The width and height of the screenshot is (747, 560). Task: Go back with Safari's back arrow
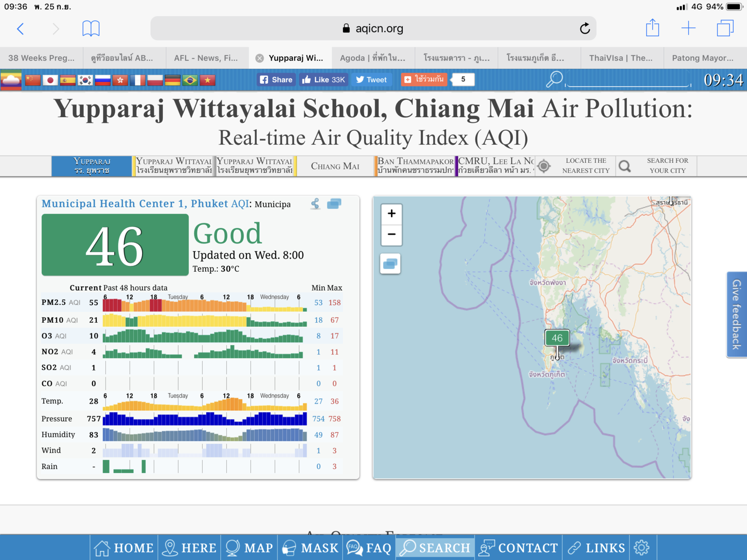20,29
